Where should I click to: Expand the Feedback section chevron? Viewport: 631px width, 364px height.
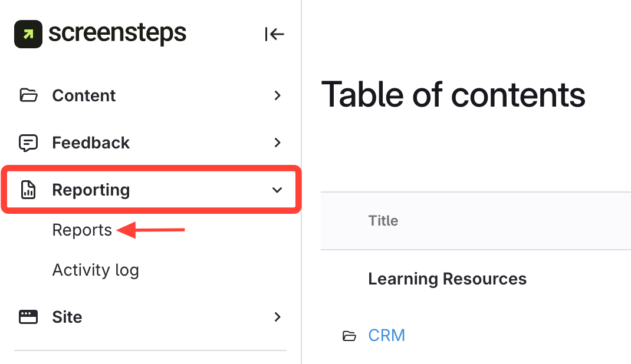click(277, 143)
